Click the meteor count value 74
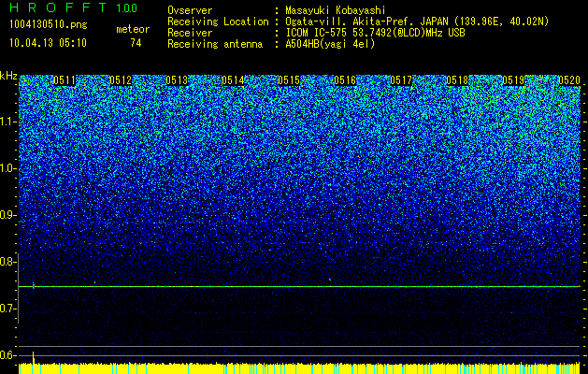Screen dimensions: 588x374 point(136,43)
